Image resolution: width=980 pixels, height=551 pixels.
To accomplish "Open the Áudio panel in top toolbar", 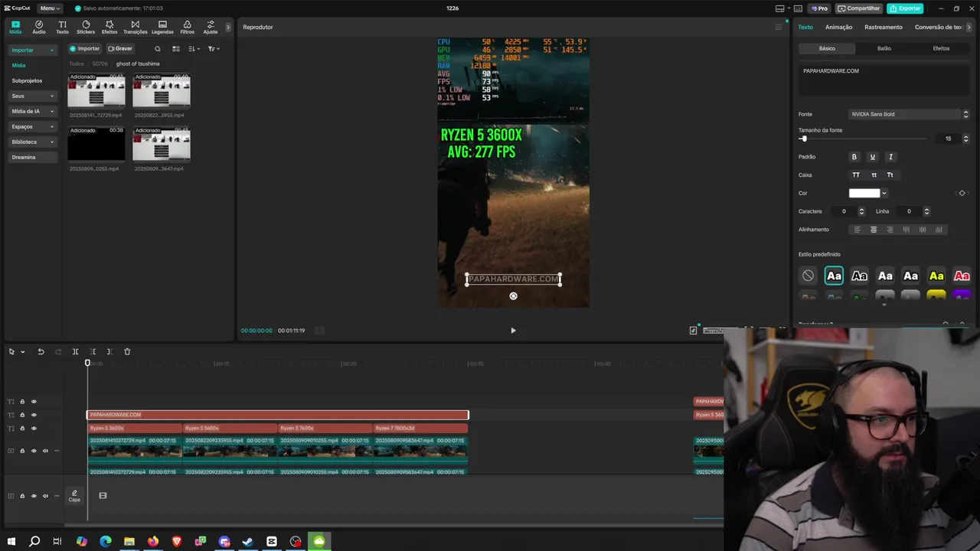I will click(x=38, y=28).
